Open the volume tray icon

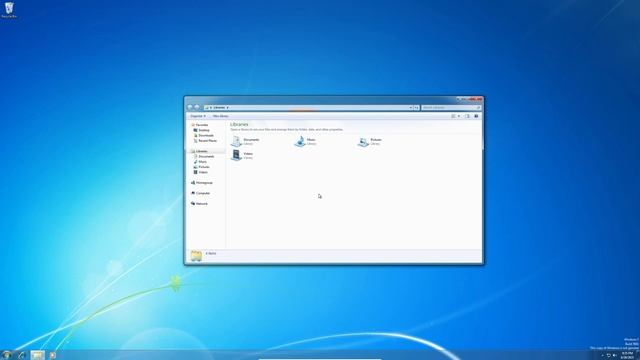[614, 356]
